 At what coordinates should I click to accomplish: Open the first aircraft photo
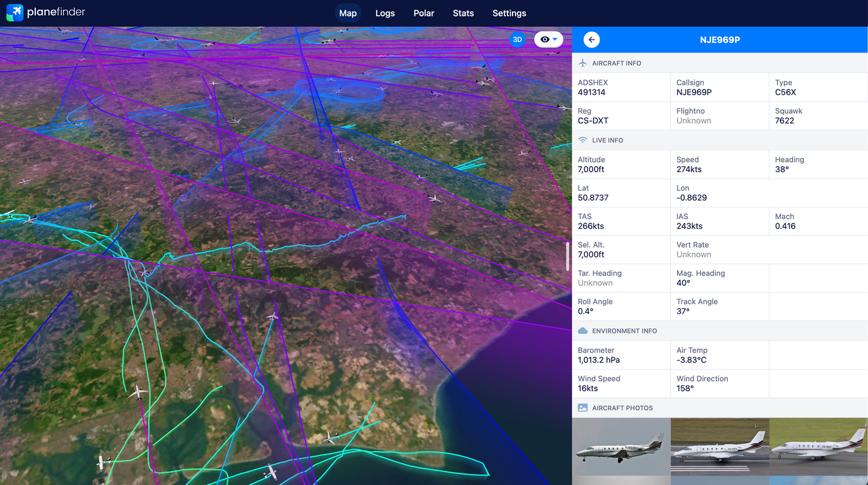(x=621, y=448)
